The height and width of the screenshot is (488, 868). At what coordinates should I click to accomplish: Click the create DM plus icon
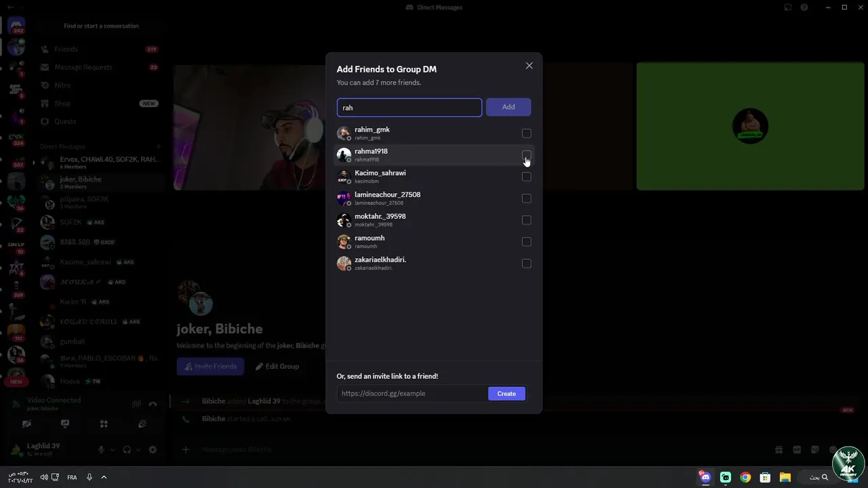pyautogui.click(x=159, y=146)
